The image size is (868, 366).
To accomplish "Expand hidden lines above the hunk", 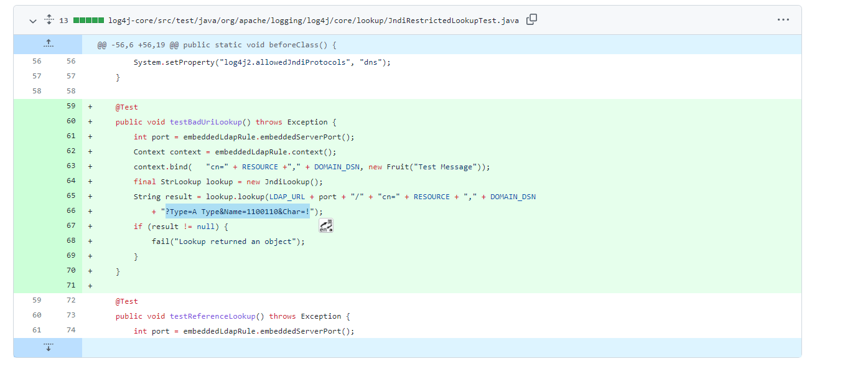I will [48, 44].
